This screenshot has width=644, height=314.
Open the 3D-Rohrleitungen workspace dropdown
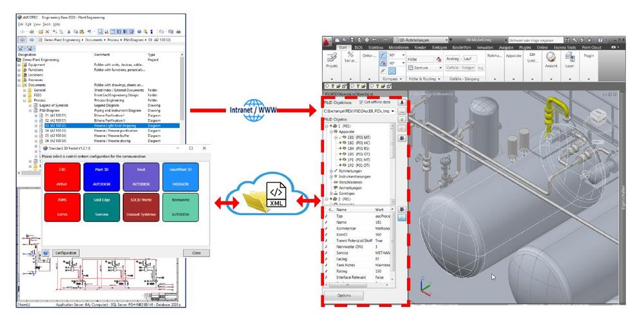pyautogui.click(x=446, y=41)
